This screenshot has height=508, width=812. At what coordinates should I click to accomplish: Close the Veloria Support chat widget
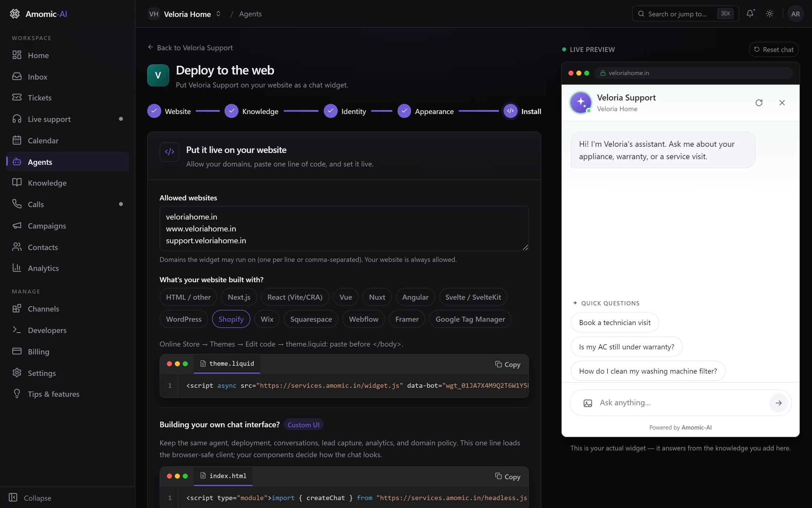(782, 103)
